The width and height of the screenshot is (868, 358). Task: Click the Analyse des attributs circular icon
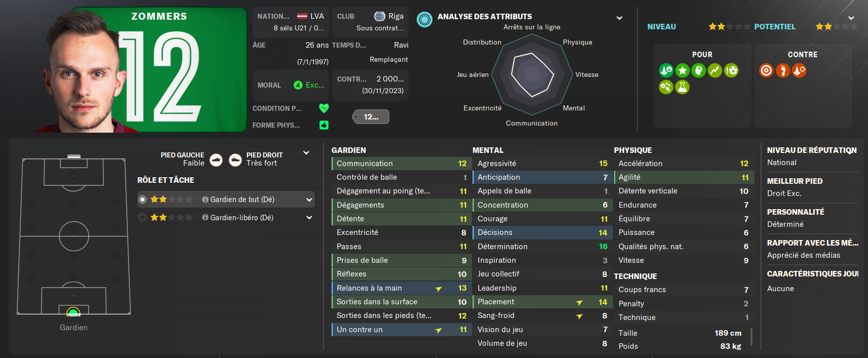tap(424, 19)
